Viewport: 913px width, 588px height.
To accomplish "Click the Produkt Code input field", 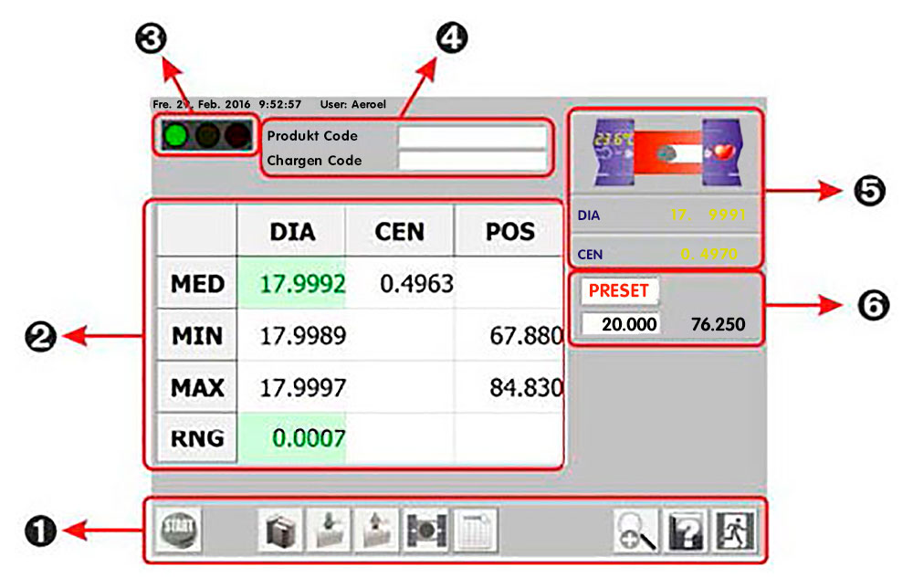I will tap(472, 137).
